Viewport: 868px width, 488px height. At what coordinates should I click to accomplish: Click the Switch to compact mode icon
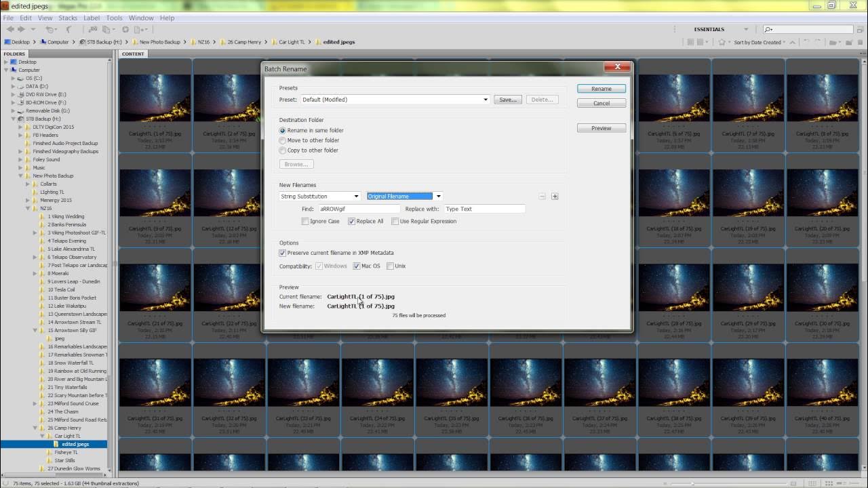860,30
